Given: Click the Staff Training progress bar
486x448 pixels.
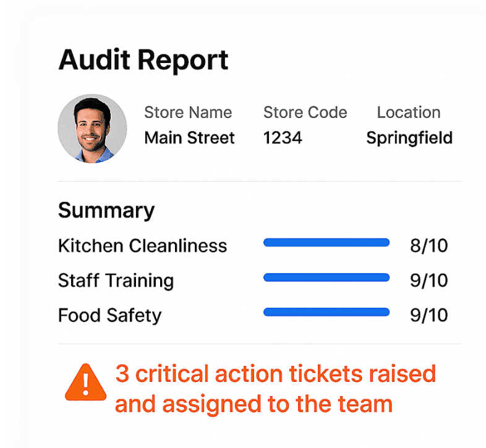Looking at the screenshot, I should [326, 277].
